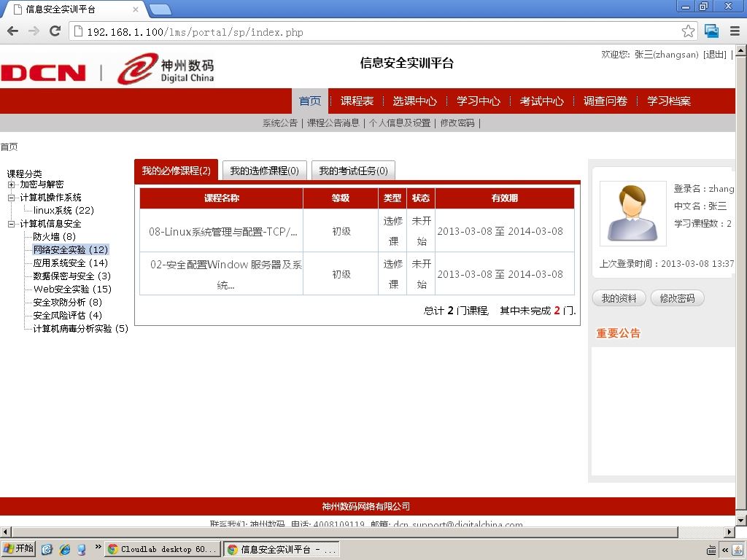Collapse the 计算机信息安全 tree node
Screen dimensions: 747x560
[x=12, y=224]
